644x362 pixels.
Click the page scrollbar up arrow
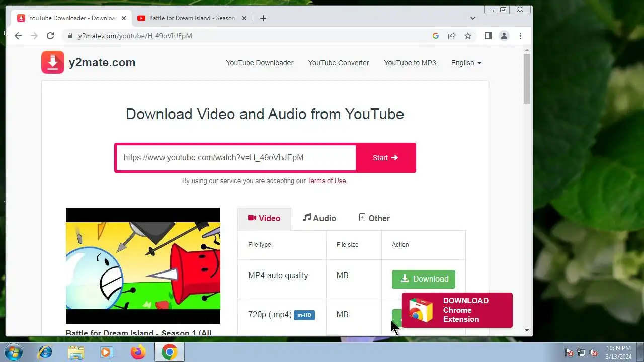coord(527,50)
